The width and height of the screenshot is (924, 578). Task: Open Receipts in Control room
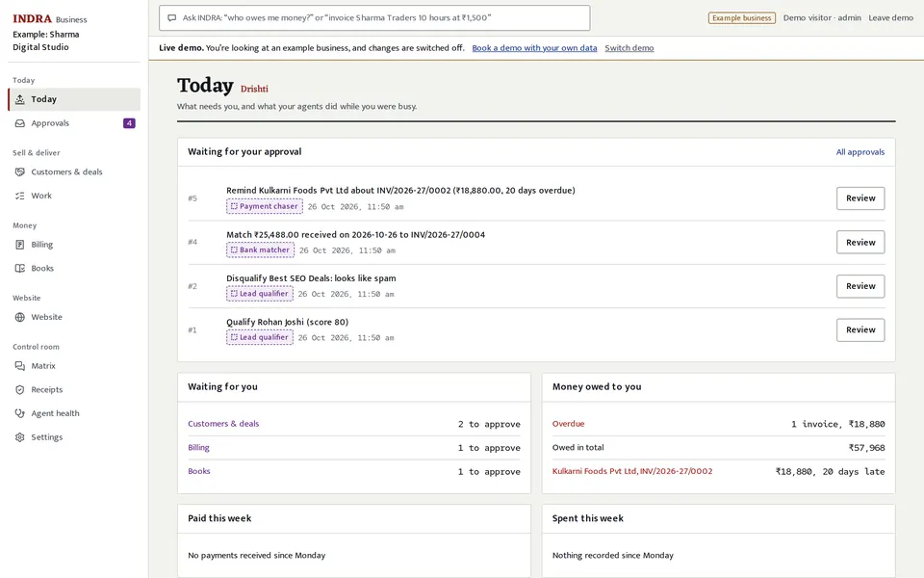[x=74, y=390]
